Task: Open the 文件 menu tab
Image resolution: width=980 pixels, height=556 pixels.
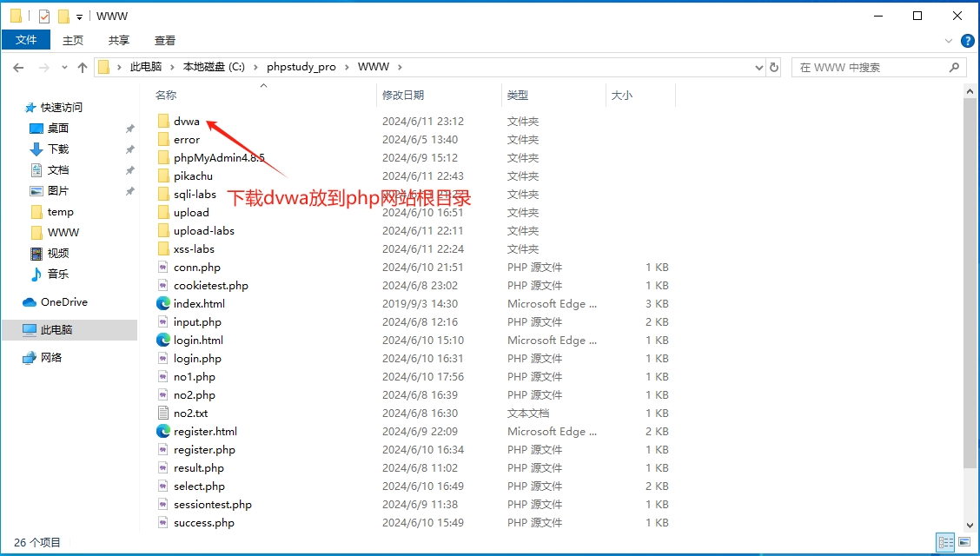Action: tap(26, 40)
